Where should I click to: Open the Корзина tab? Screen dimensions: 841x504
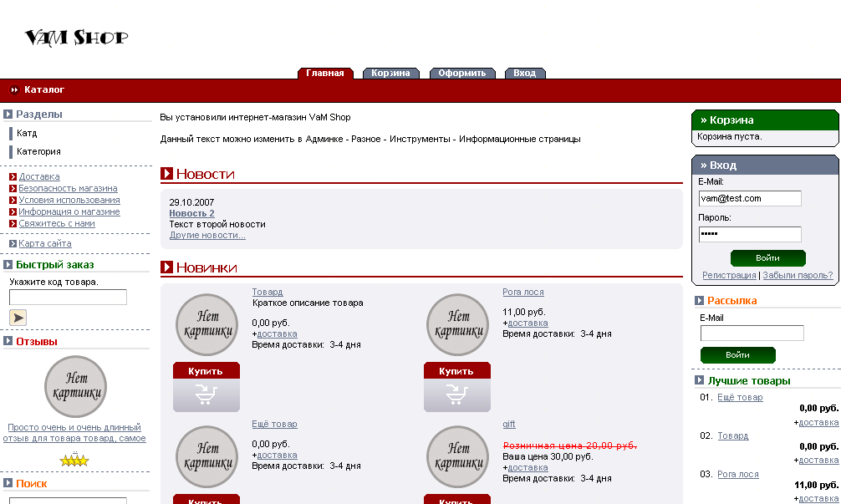tap(390, 74)
